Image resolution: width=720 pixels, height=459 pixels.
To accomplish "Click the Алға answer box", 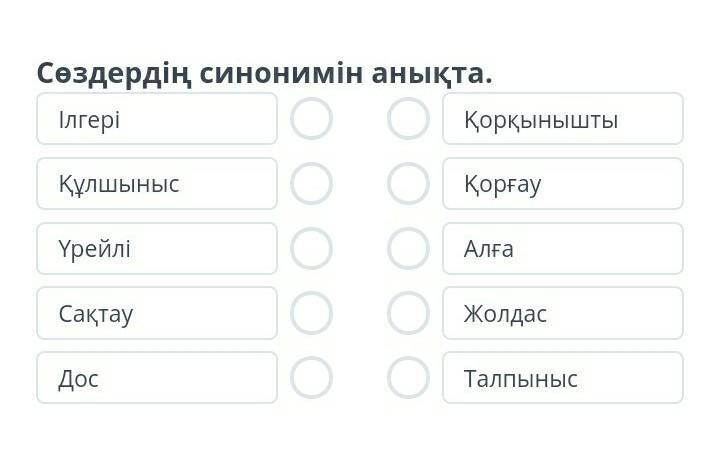I will 562,249.
